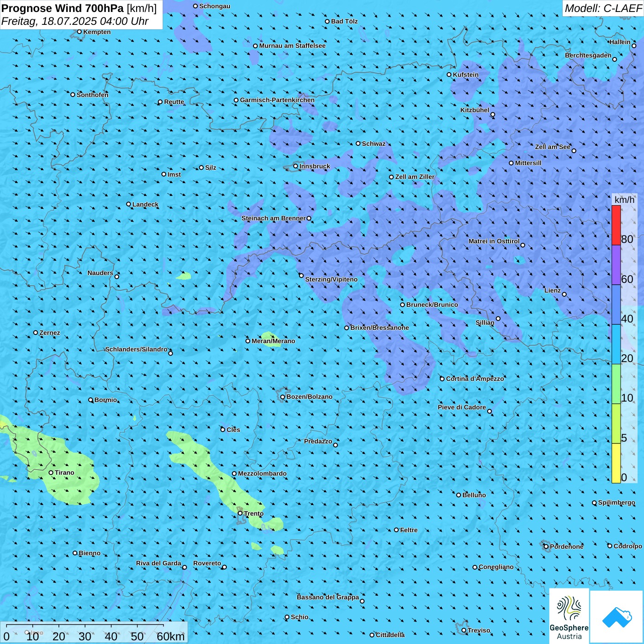Click the GeoSphere Austria logo
Viewport: 644px width, 644px height.
(x=569, y=615)
